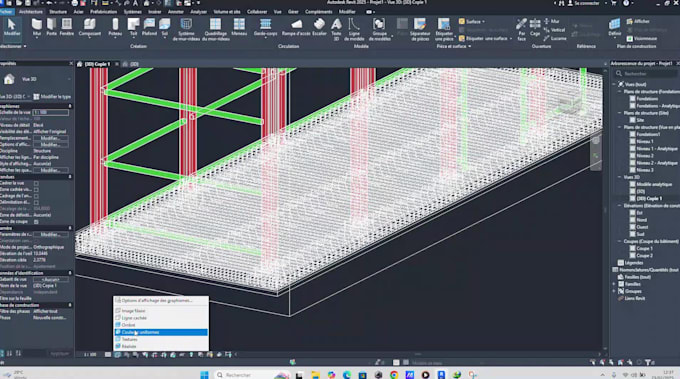This screenshot has width=680, height=379.
Task: Click Texte 3D tool
Action: point(336,29)
